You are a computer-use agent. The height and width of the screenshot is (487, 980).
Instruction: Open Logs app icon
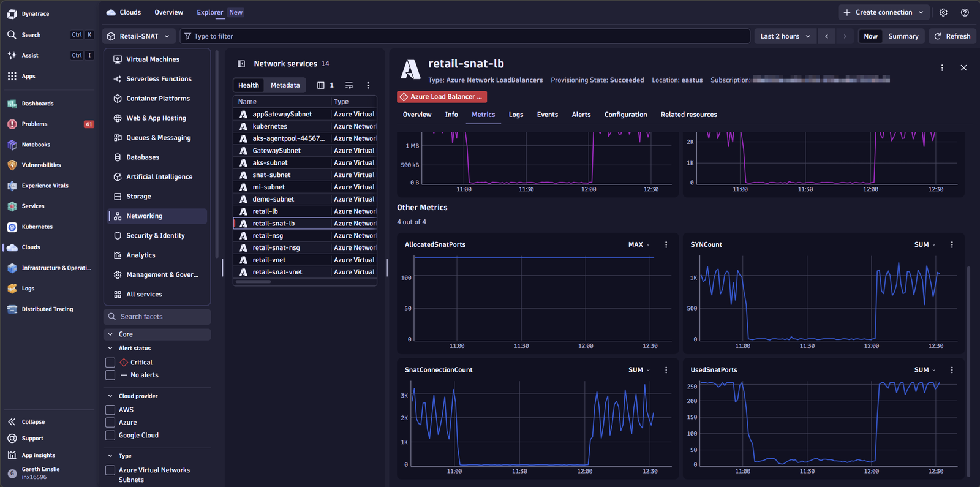tap(12, 289)
